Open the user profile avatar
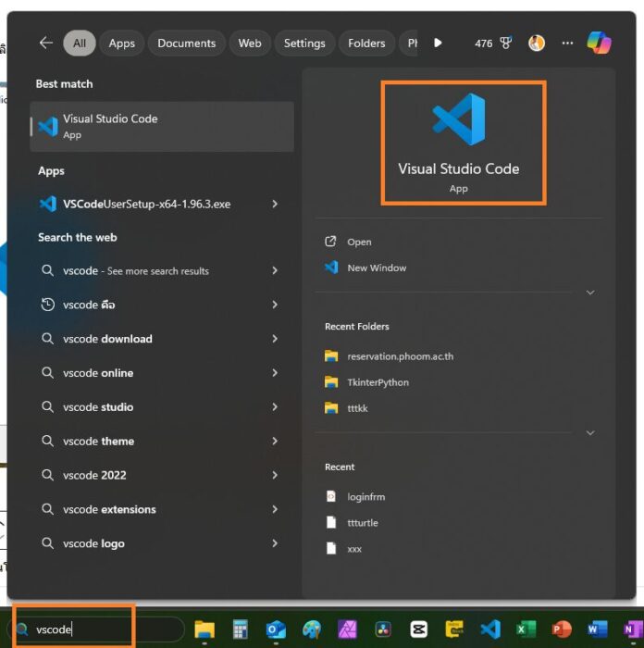This screenshot has height=648, width=644. click(x=537, y=43)
